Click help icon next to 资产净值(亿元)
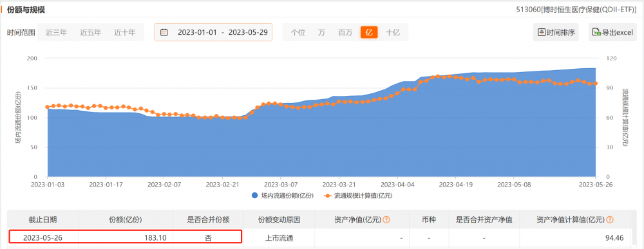Viewport: 644px width, 249px height. (x=386, y=220)
